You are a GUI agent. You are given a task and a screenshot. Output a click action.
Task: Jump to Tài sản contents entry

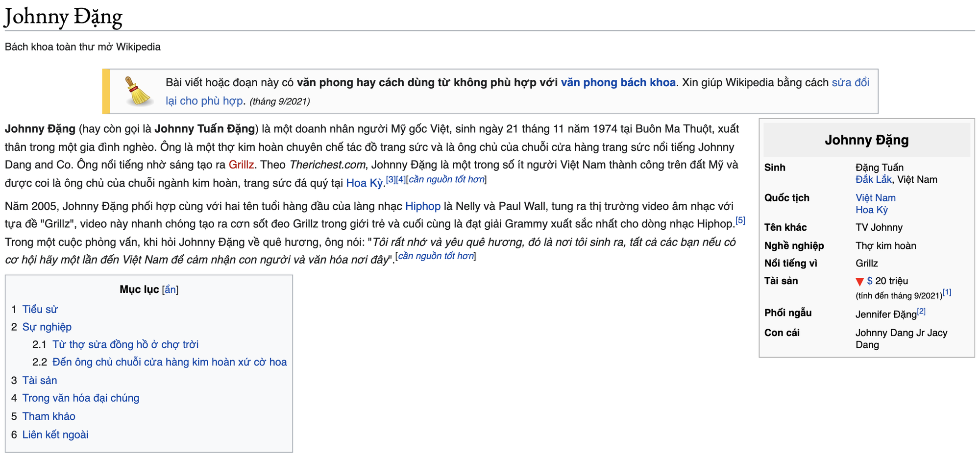tap(39, 381)
